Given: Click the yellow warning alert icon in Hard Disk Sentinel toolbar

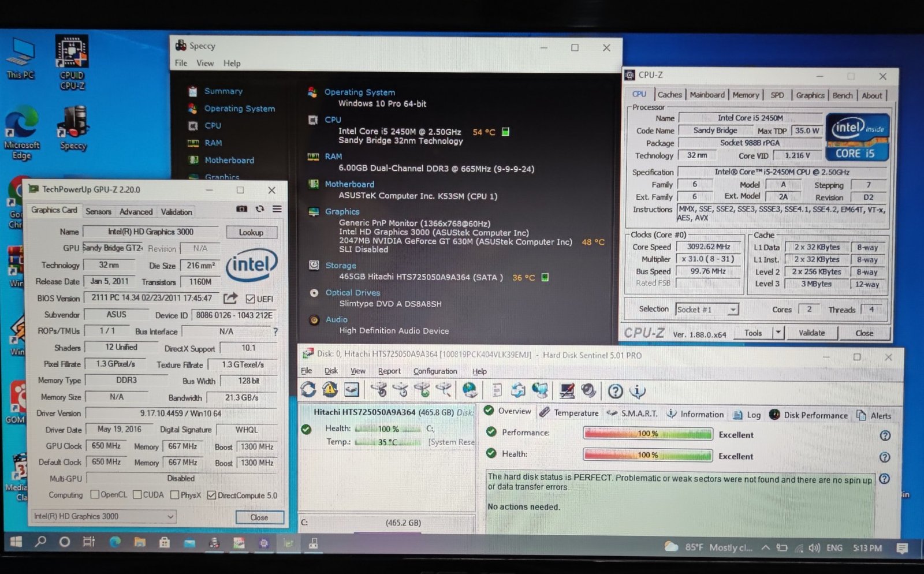Looking at the screenshot, I should pyautogui.click(x=330, y=390).
